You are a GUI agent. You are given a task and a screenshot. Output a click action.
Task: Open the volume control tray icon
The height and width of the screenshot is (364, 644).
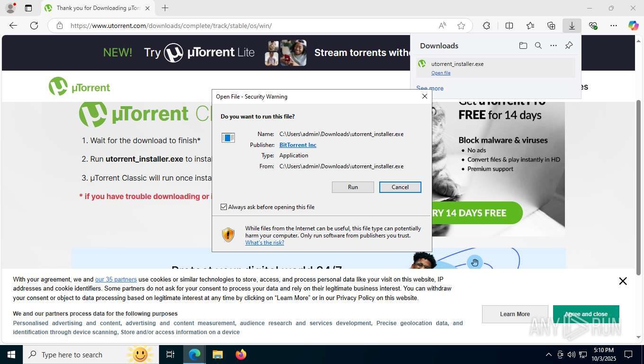tap(572, 355)
